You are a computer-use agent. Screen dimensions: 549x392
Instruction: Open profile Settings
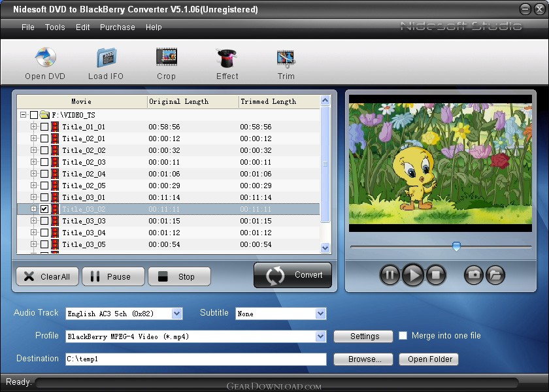363,336
